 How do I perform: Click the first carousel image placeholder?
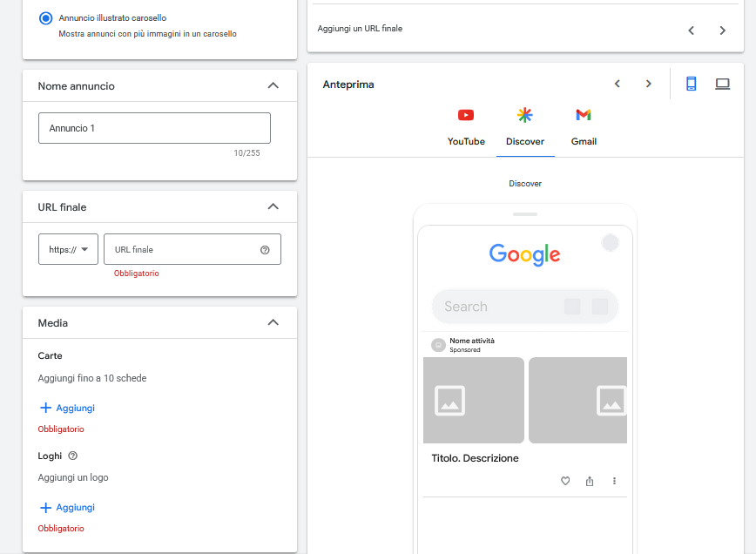[474, 400]
